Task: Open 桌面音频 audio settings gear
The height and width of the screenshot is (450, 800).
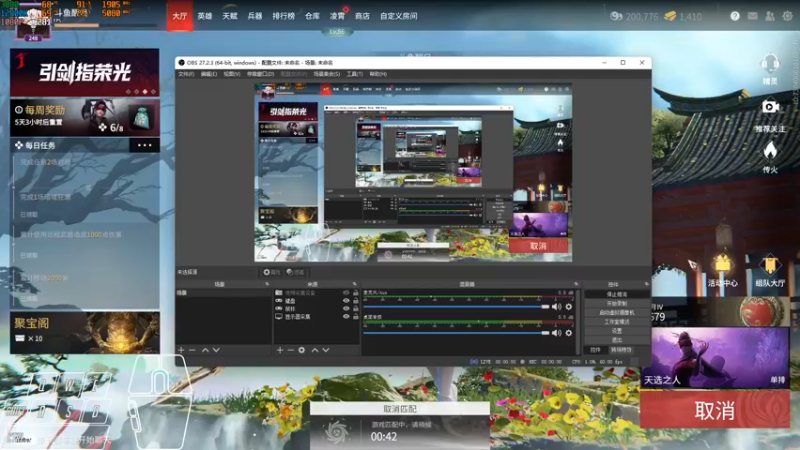Action: tap(568, 333)
